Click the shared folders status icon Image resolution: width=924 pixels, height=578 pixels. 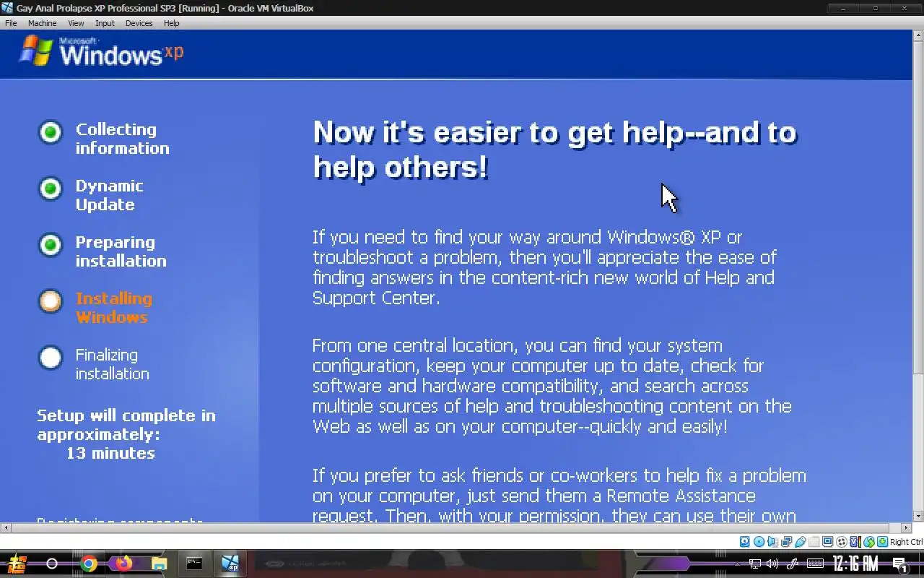tap(814, 542)
